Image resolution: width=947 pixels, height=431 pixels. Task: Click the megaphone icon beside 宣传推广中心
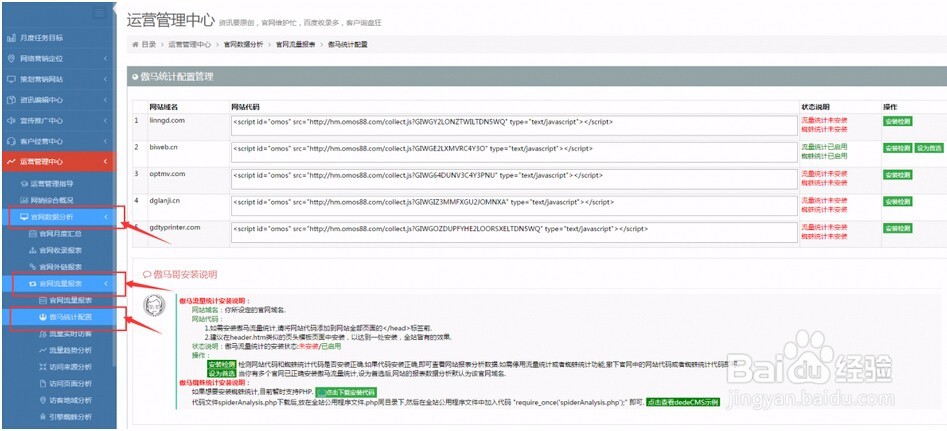tap(11, 120)
